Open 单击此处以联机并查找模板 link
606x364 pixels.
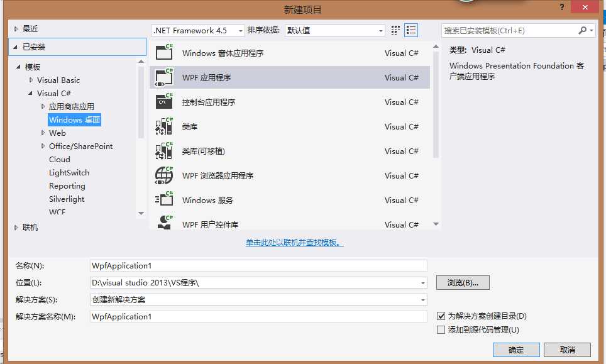coord(294,243)
